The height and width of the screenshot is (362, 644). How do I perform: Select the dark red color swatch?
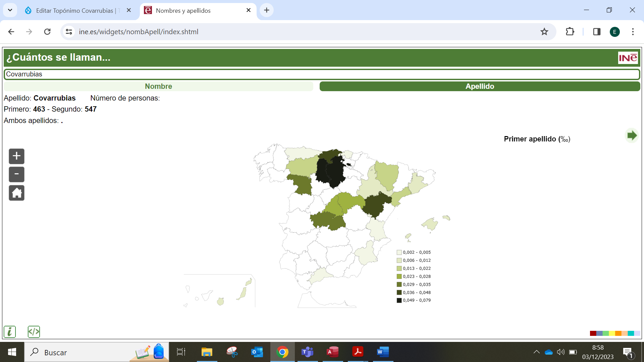tap(593, 334)
